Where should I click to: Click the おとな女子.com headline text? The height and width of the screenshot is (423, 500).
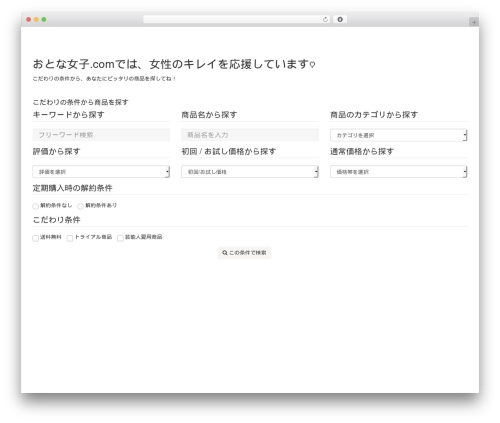pyautogui.click(x=174, y=64)
